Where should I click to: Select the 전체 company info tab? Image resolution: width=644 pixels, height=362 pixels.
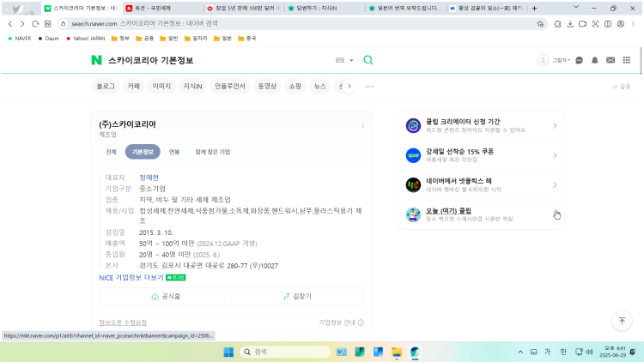point(111,152)
